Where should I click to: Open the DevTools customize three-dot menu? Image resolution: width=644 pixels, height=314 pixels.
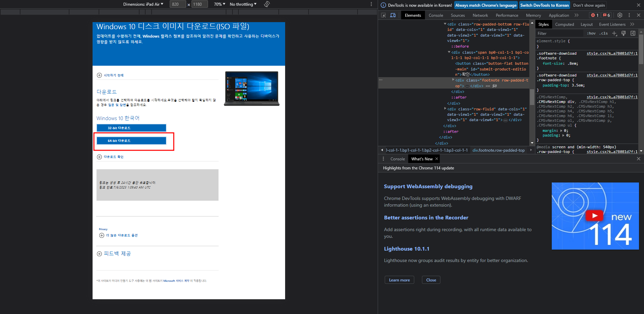pos(629,15)
